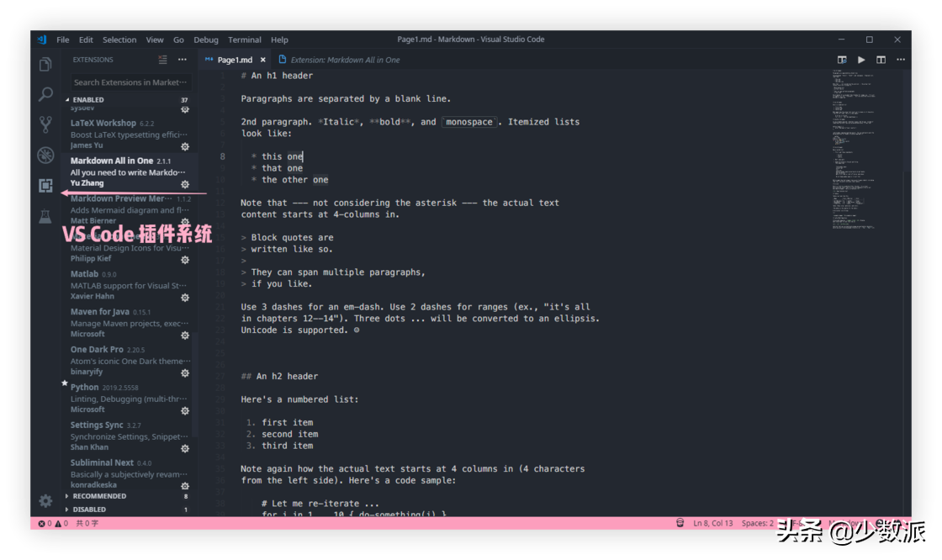Open the File menu

tap(63, 40)
